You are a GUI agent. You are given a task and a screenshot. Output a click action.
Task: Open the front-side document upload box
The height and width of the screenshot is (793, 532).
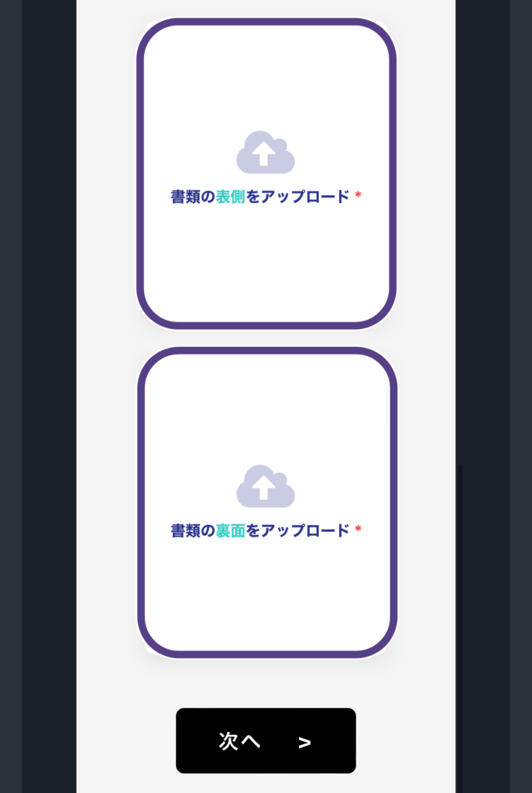(266, 173)
